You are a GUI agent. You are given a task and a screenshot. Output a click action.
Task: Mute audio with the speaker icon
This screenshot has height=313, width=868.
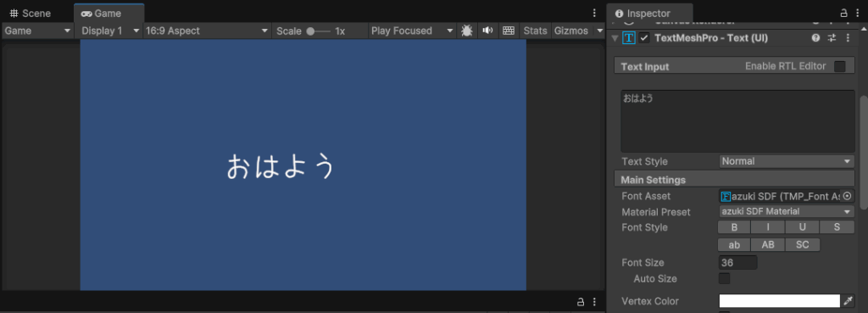tap(487, 31)
